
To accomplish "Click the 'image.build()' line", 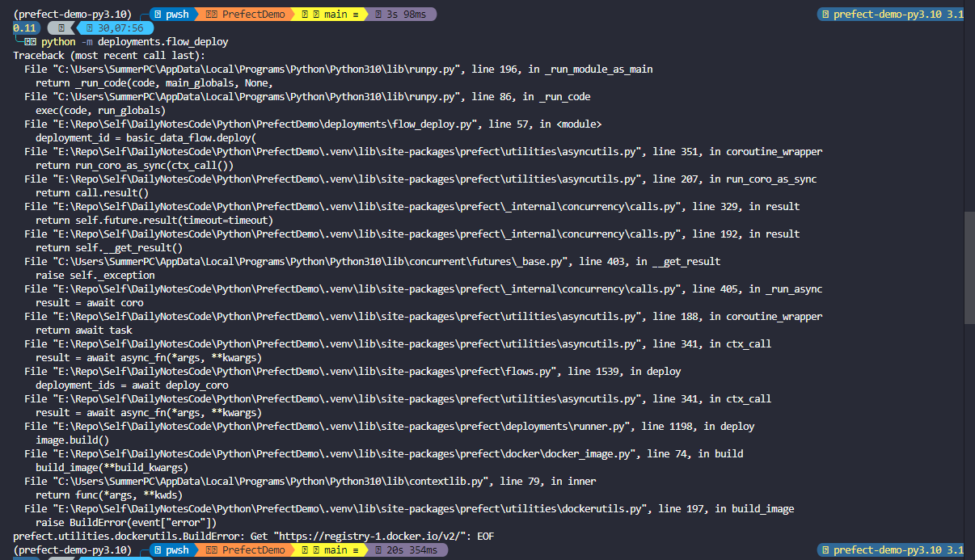I will pyautogui.click(x=72, y=440).
